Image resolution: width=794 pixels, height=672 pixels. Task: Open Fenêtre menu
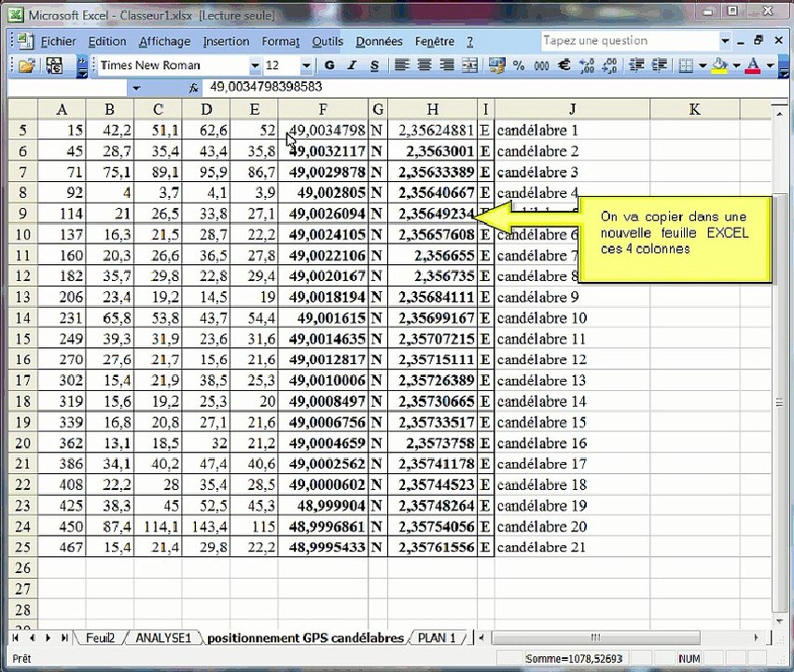(435, 41)
